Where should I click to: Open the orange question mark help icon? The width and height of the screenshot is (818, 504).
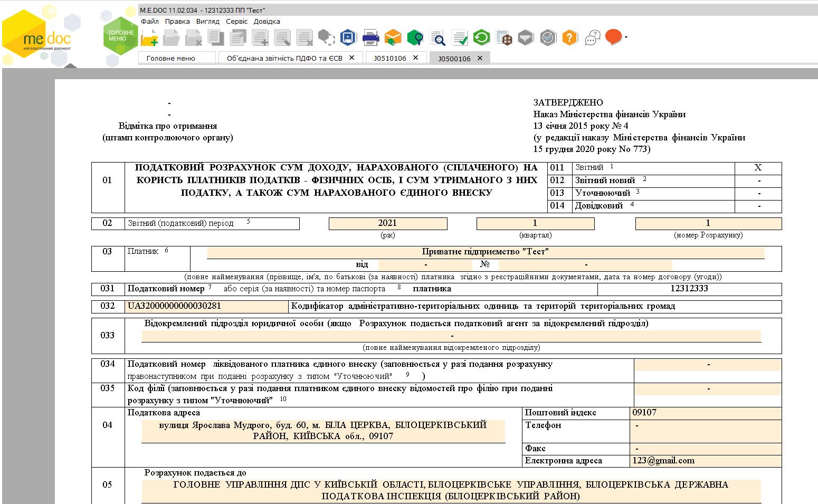[570, 37]
